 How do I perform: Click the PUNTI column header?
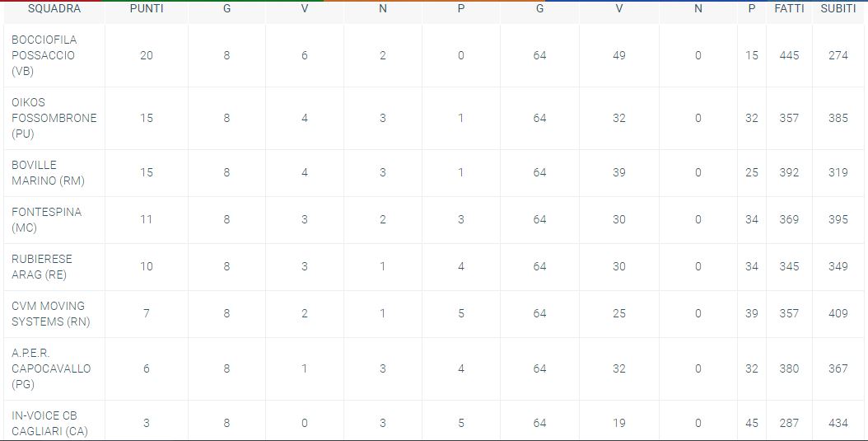pyautogui.click(x=147, y=9)
